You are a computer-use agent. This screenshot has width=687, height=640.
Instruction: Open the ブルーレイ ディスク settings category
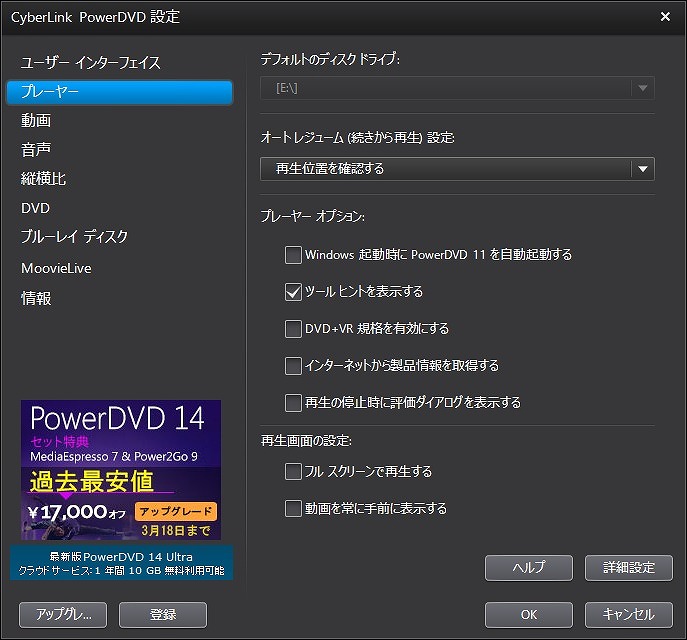74,237
